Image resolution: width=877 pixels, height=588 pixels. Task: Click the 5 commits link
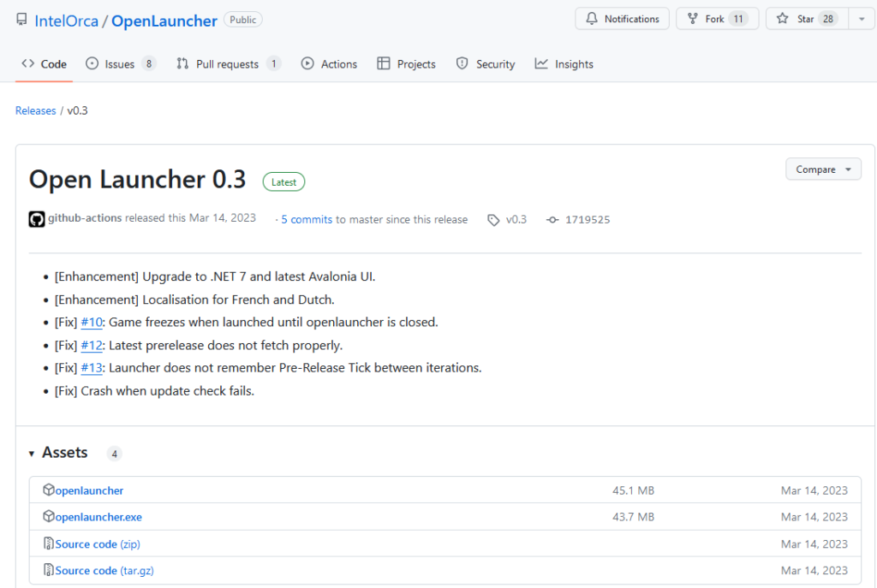(307, 220)
